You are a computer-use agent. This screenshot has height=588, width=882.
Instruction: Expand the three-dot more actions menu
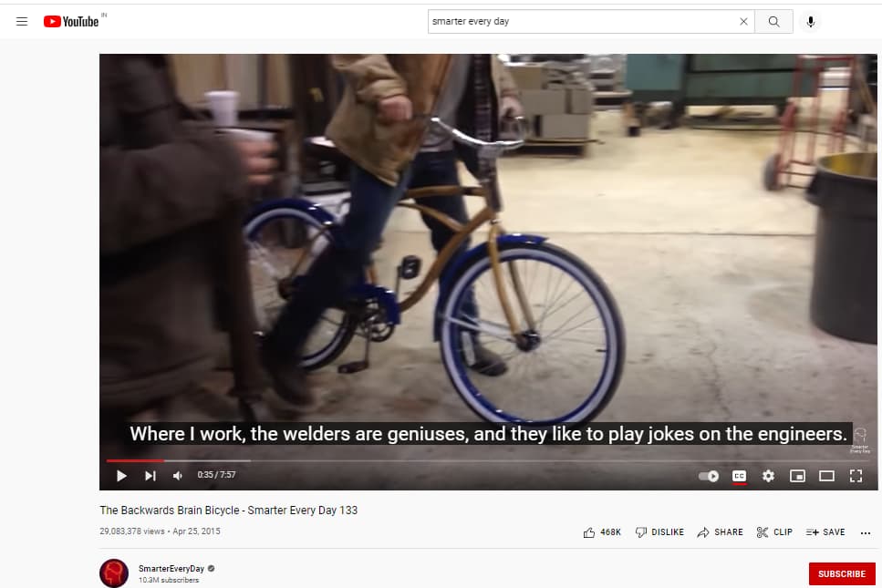[x=865, y=532]
